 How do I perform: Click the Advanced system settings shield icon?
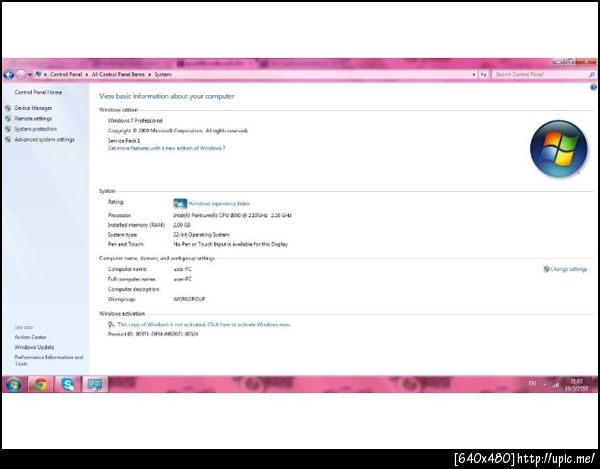(x=8, y=140)
